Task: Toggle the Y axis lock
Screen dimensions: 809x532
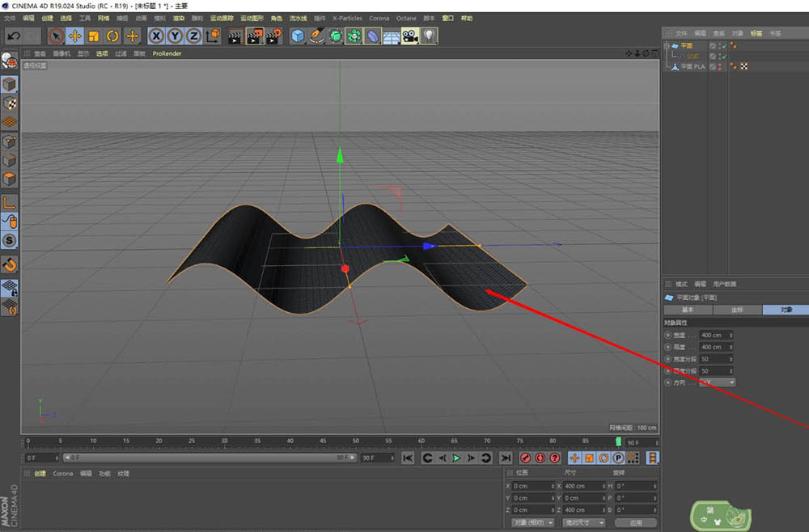Action: [175, 36]
